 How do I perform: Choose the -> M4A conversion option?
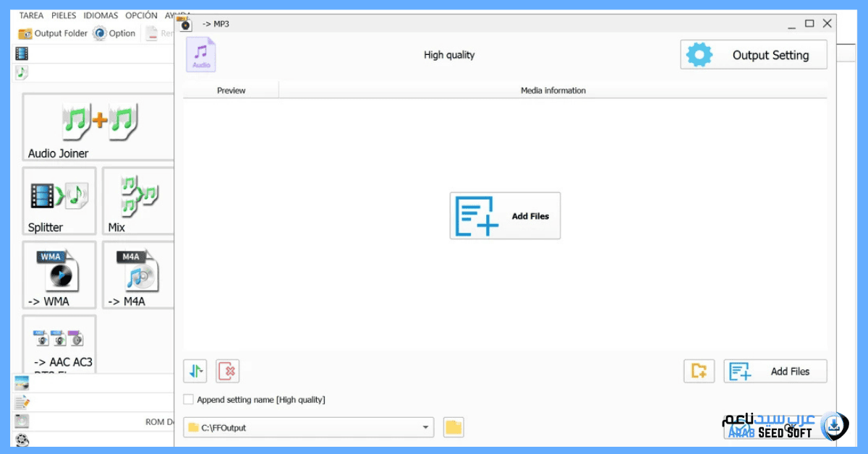click(x=137, y=275)
